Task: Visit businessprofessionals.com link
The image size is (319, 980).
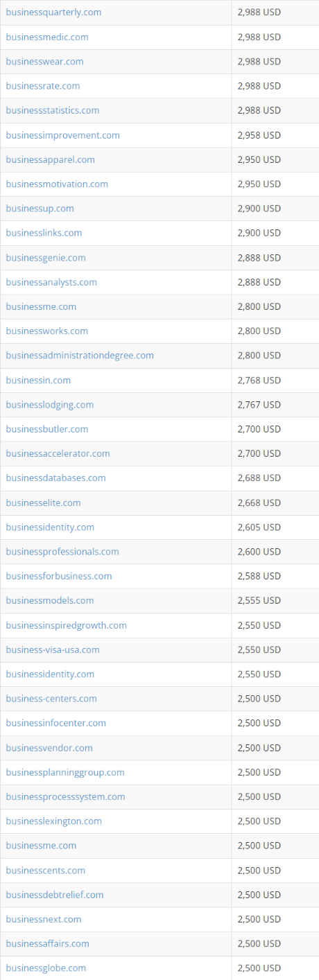Action: pos(62,551)
